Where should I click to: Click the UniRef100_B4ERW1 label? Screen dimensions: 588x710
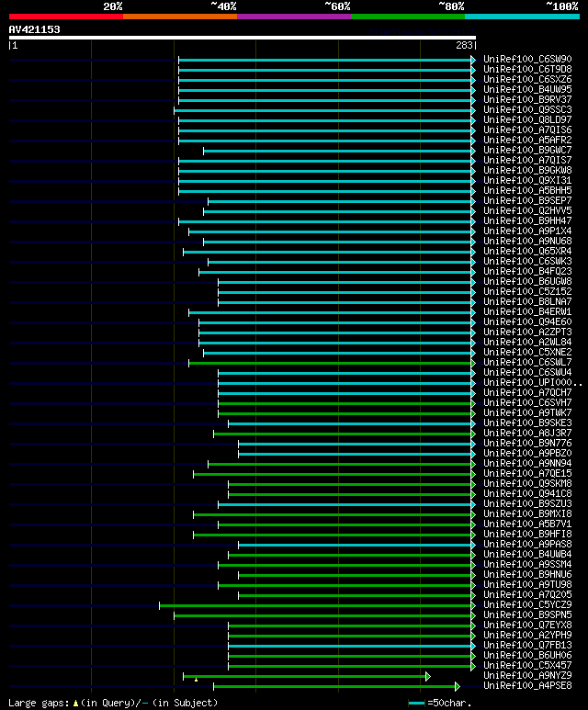(x=527, y=312)
